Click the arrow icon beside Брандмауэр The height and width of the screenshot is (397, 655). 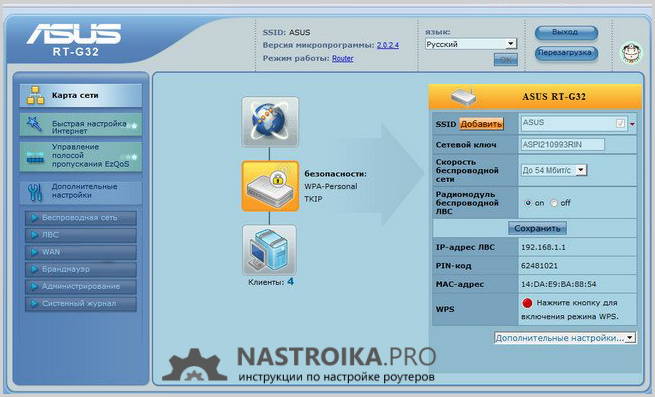click(x=35, y=269)
